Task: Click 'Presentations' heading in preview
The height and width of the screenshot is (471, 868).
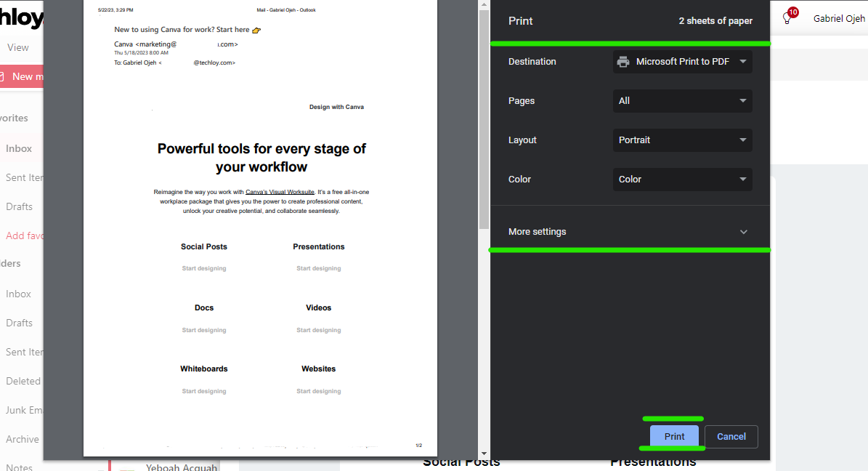Action: point(318,246)
